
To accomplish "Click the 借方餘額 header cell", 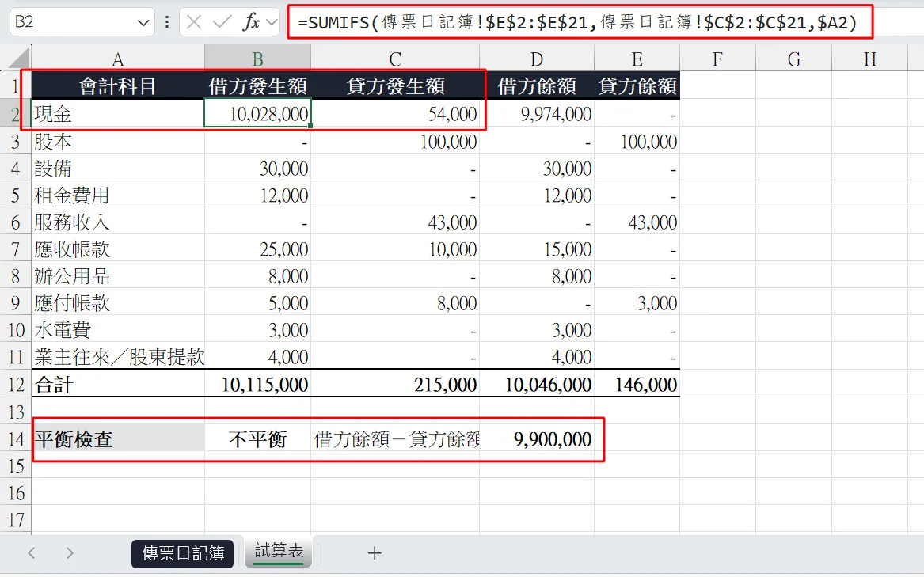I will coord(536,86).
